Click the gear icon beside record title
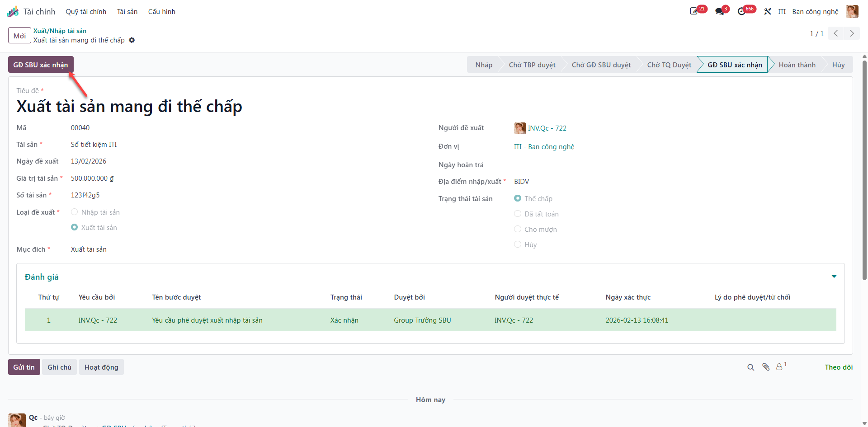Image resolution: width=868 pixels, height=427 pixels. 132,40
